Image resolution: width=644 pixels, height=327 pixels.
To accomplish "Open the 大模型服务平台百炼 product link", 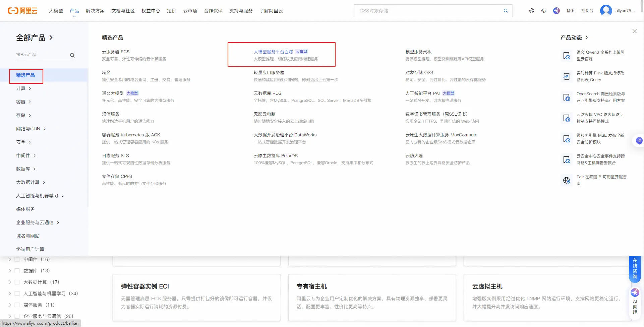I will [x=273, y=52].
